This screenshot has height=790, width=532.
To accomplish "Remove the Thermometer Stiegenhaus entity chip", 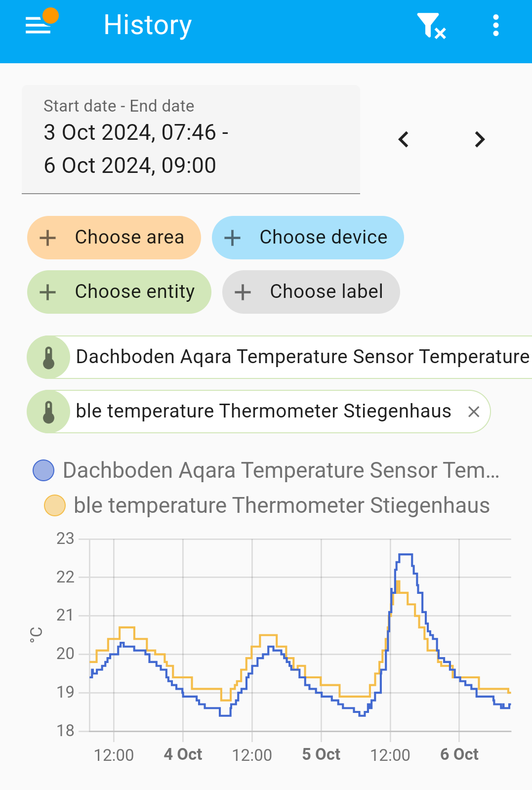I will pos(474,412).
